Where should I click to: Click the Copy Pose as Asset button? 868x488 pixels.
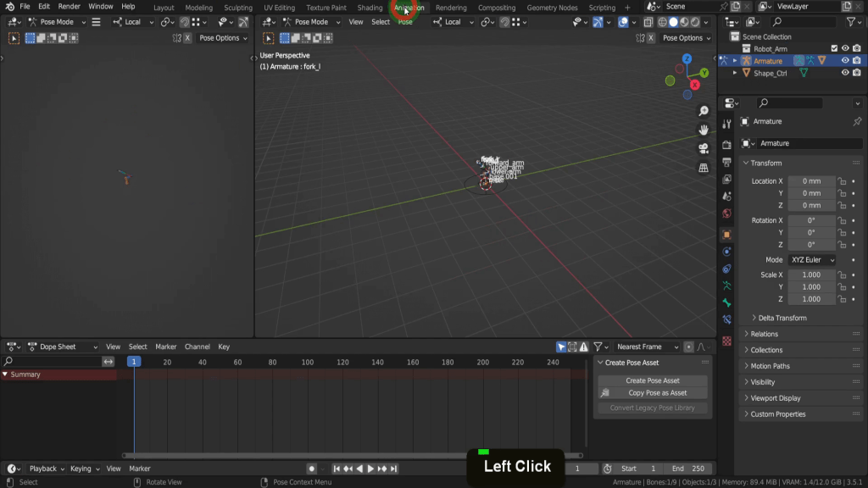652,393
